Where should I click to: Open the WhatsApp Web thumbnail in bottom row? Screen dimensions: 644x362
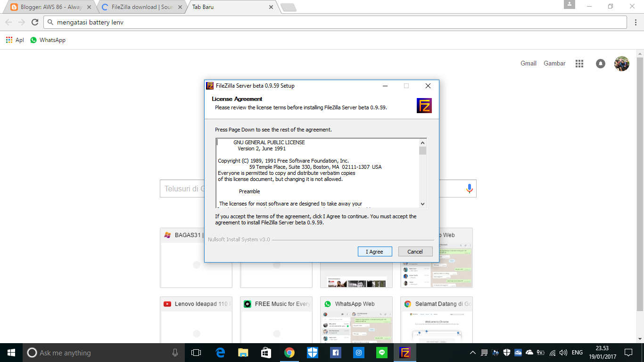pyautogui.click(x=356, y=320)
